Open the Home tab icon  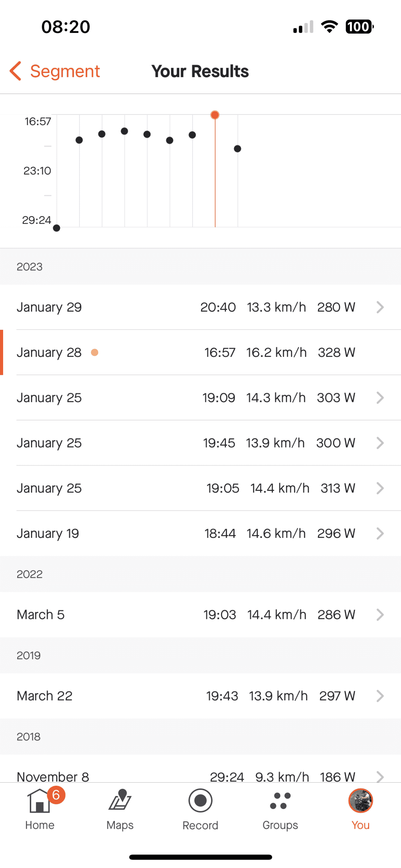point(39,801)
